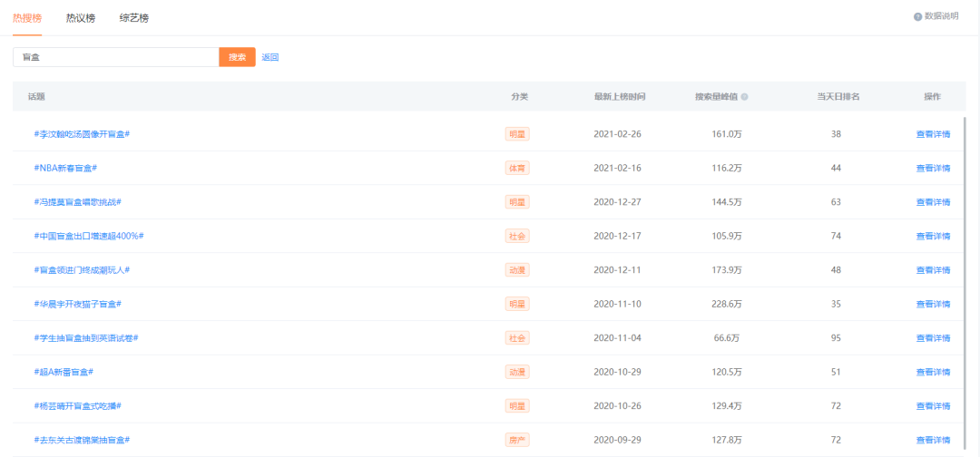Click the 当天日排名 column header
Viewport: 980px width, 457px height.
point(838,97)
